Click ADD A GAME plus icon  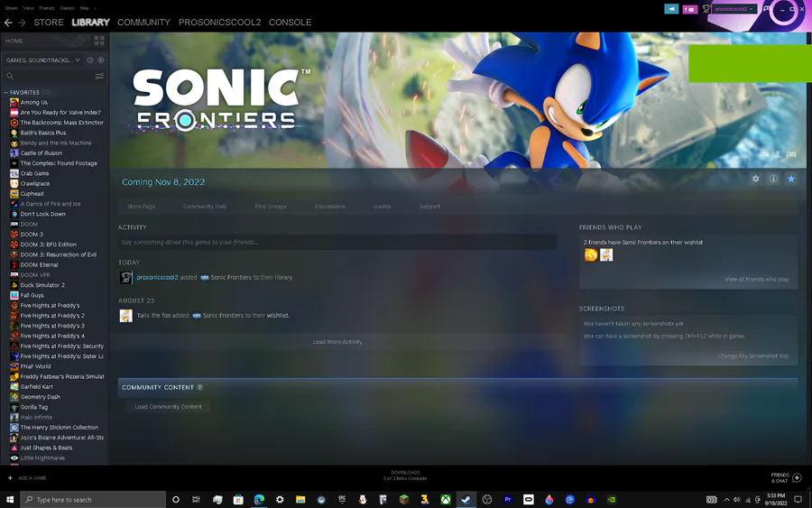pos(10,478)
